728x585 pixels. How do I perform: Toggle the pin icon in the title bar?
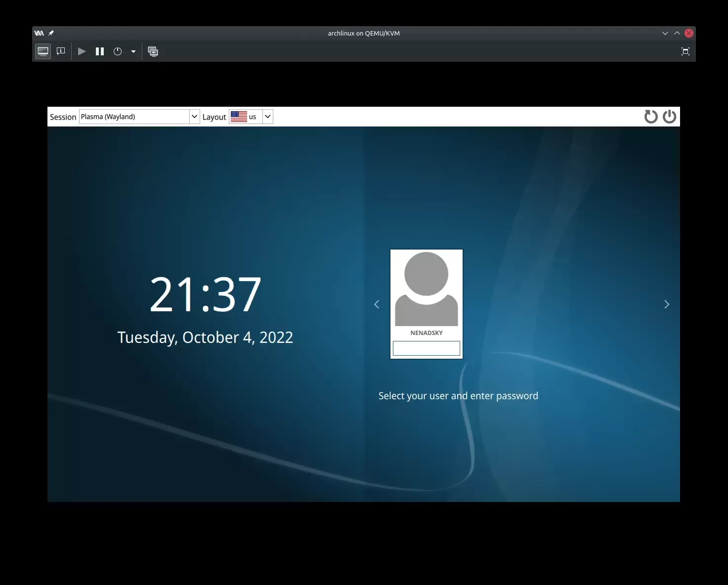51,33
